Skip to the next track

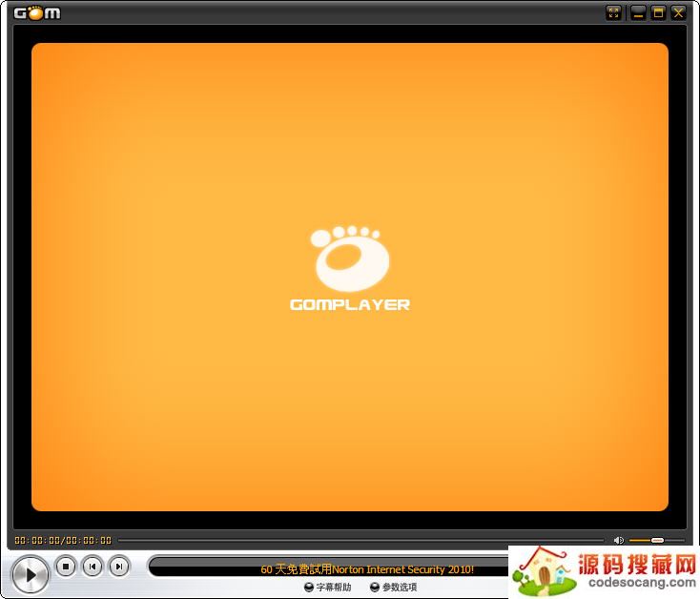tap(119, 567)
